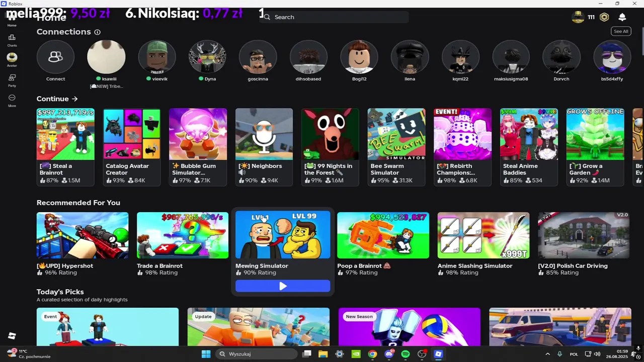Open llena's profile avatar
644x362 pixels.
410,57
